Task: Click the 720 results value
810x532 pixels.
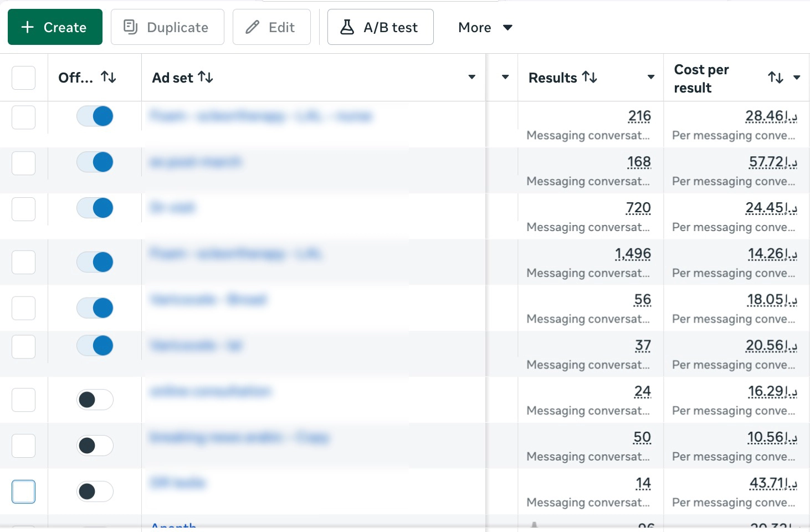Action: [638, 208]
